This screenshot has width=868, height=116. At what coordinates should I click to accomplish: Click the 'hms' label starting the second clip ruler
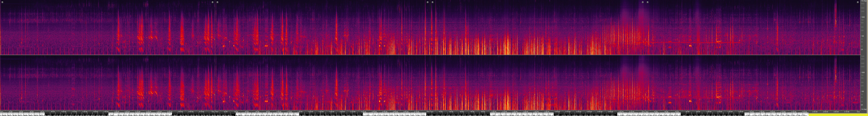pos(217,112)
